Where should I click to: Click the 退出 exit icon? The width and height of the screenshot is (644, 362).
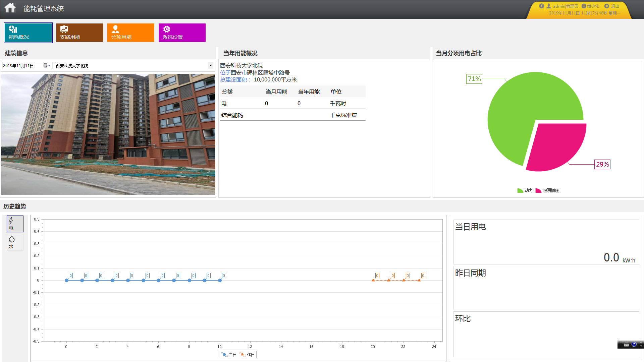click(x=607, y=6)
